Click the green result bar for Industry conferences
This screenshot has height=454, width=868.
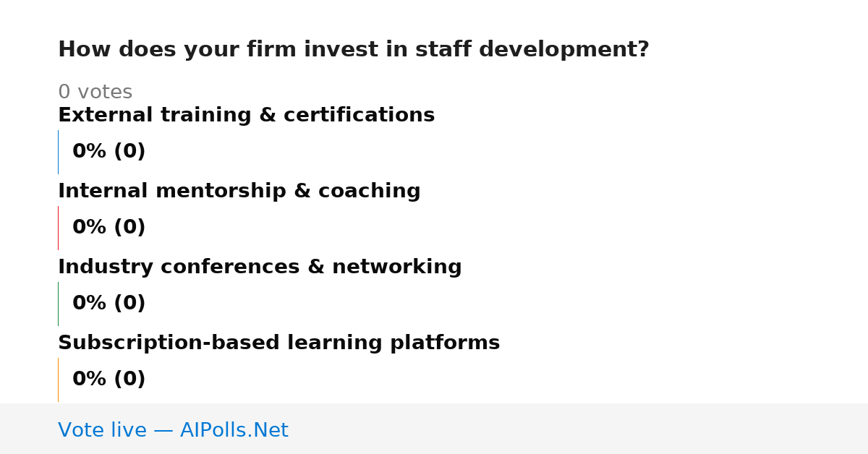(58, 304)
